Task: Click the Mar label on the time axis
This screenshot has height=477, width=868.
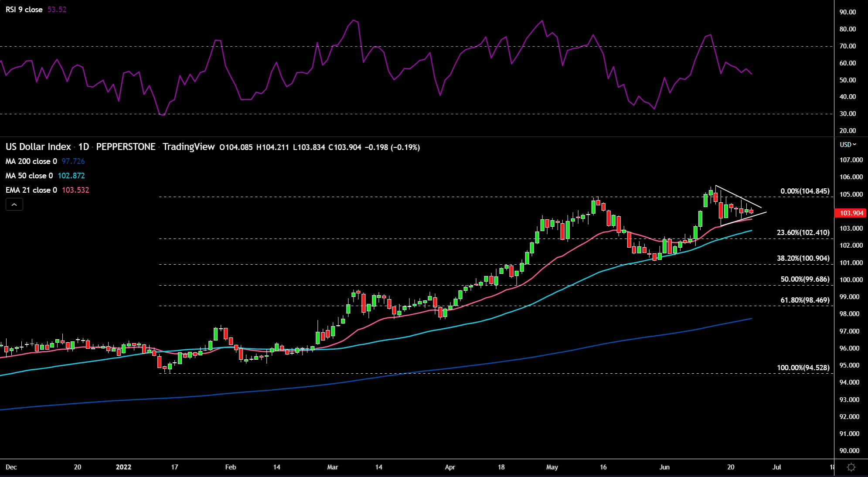Action: pyautogui.click(x=333, y=467)
